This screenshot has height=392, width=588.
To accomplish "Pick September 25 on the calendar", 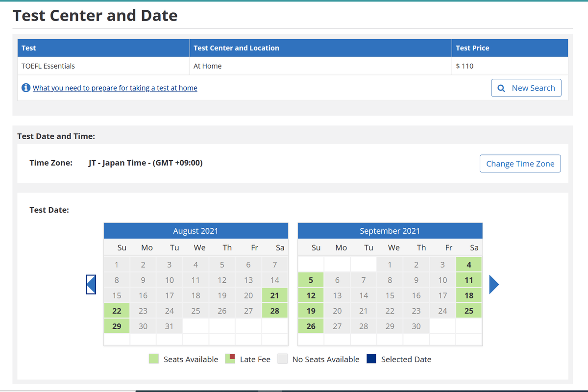I will tap(469, 311).
